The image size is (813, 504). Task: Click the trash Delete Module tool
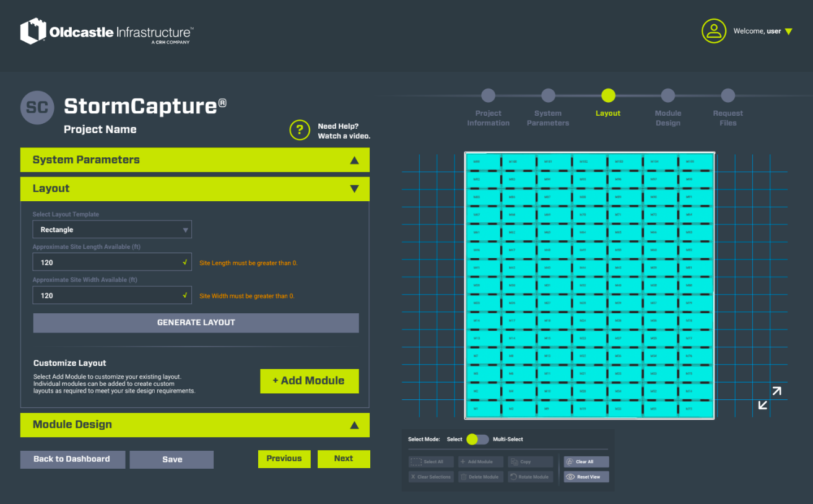480,477
